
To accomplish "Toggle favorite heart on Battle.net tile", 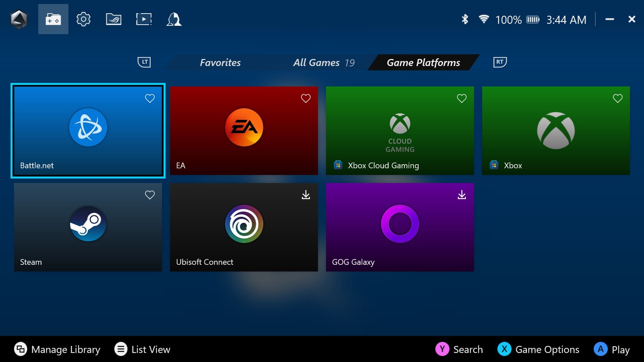I will (x=150, y=98).
